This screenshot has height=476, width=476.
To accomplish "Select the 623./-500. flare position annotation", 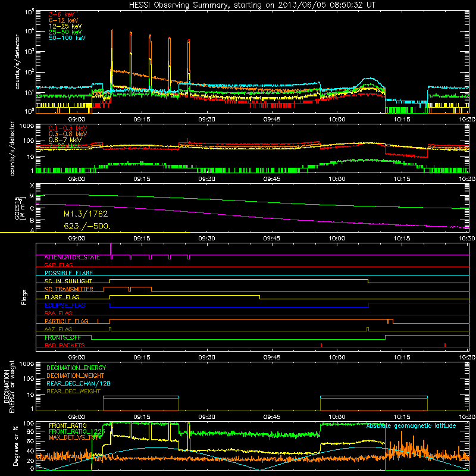I will click(x=87, y=226).
